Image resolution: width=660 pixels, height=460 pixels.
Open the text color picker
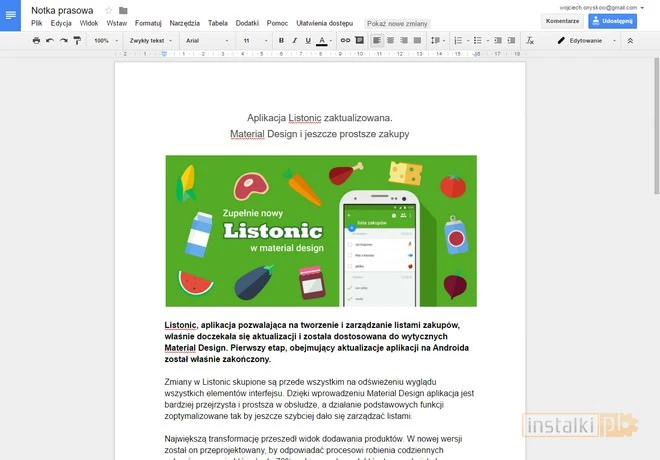pos(322,41)
